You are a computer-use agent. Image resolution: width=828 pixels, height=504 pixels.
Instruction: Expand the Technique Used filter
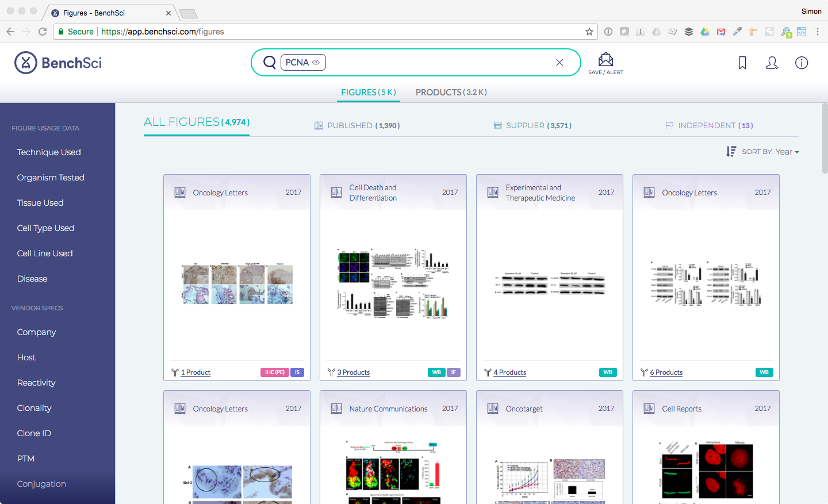pyautogui.click(x=49, y=152)
